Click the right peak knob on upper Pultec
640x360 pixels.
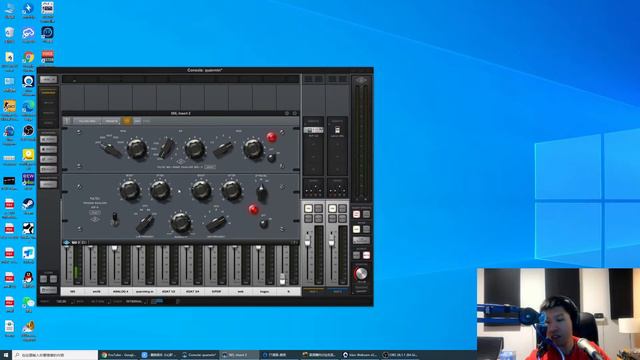click(x=253, y=149)
